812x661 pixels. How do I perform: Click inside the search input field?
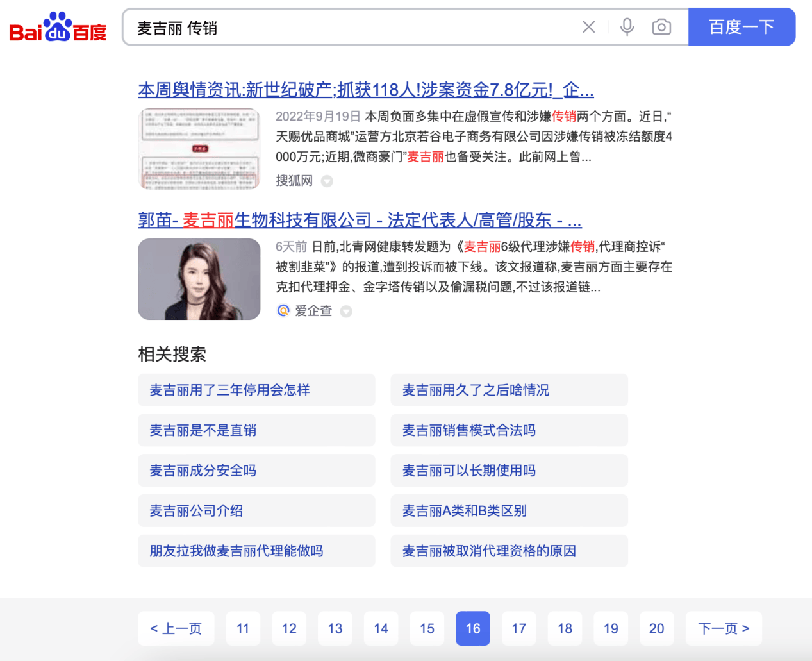click(352, 26)
